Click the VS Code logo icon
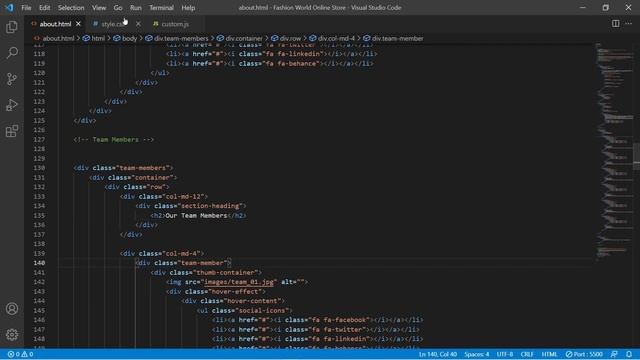The height and width of the screenshot is (360, 640). point(9,7)
